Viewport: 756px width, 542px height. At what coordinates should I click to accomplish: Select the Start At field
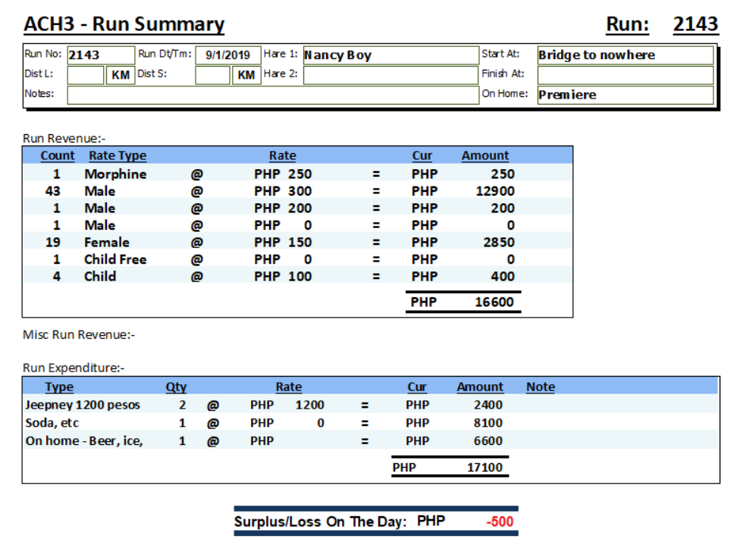(x=625, y=55)
